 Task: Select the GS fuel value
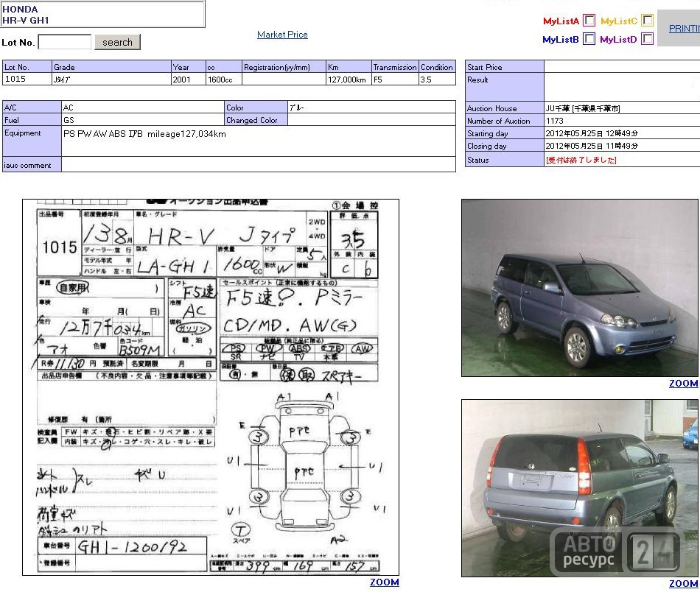[143, 119]
